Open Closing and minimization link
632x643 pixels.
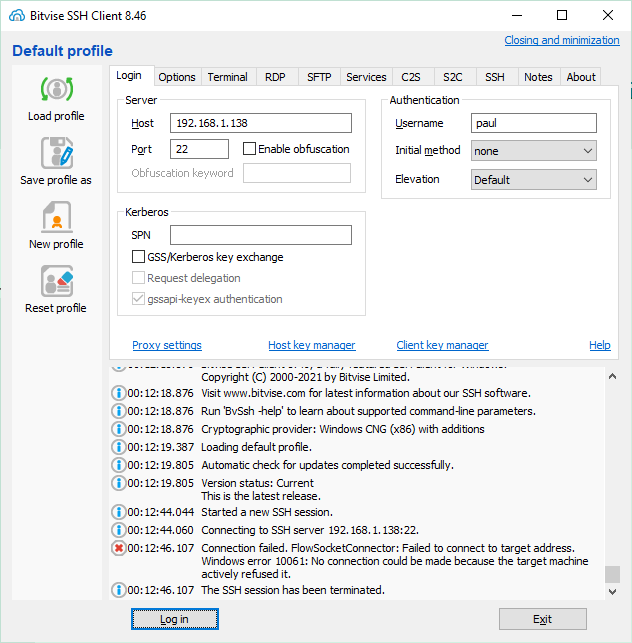562,40
